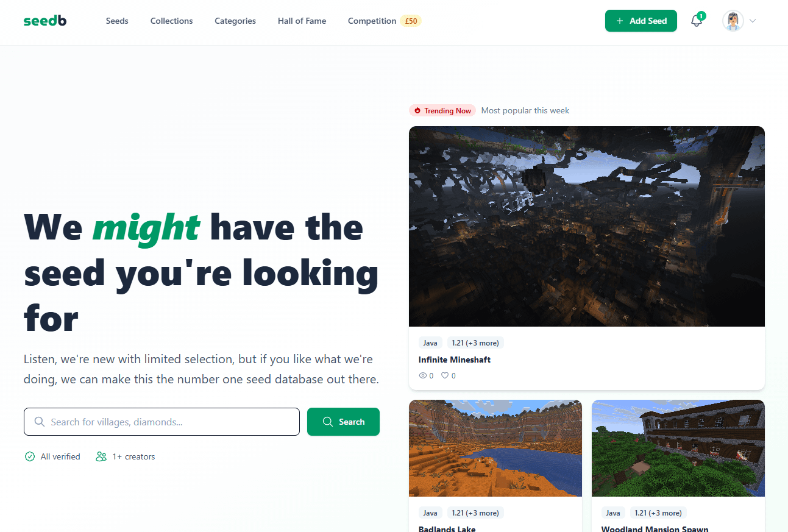Click the heart icon on Infinite Mineshaft
The image size is (788, 532).
pyautogui.click(x=445, y=375)
